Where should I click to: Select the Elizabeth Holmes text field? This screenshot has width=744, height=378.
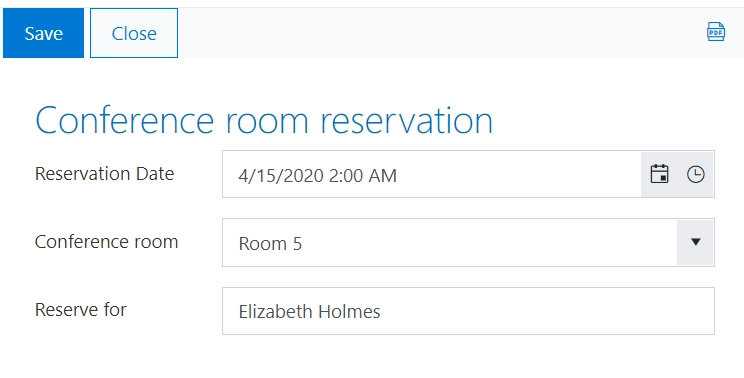coord(468,311)
